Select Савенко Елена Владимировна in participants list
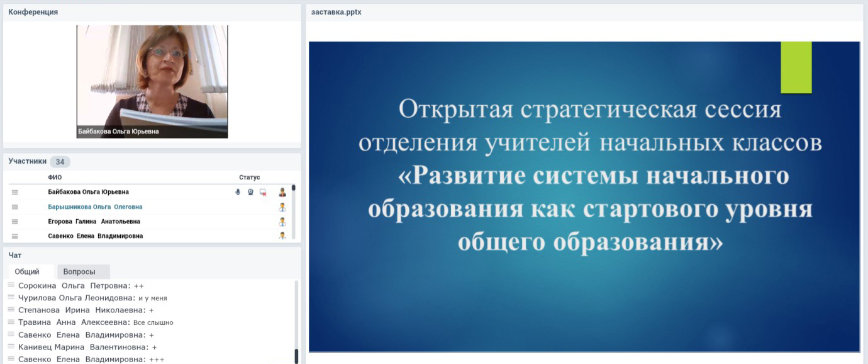The image size is (868, 364). pyautogui.click(x=96, y=236)
